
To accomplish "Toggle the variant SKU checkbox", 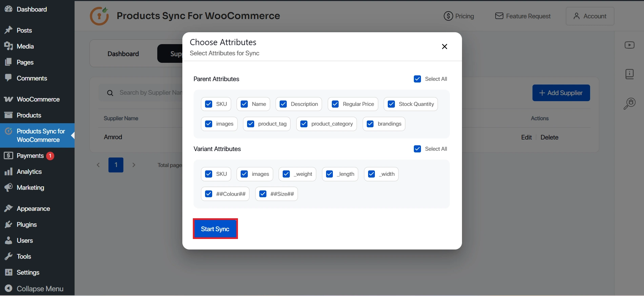I will (208, 174).
